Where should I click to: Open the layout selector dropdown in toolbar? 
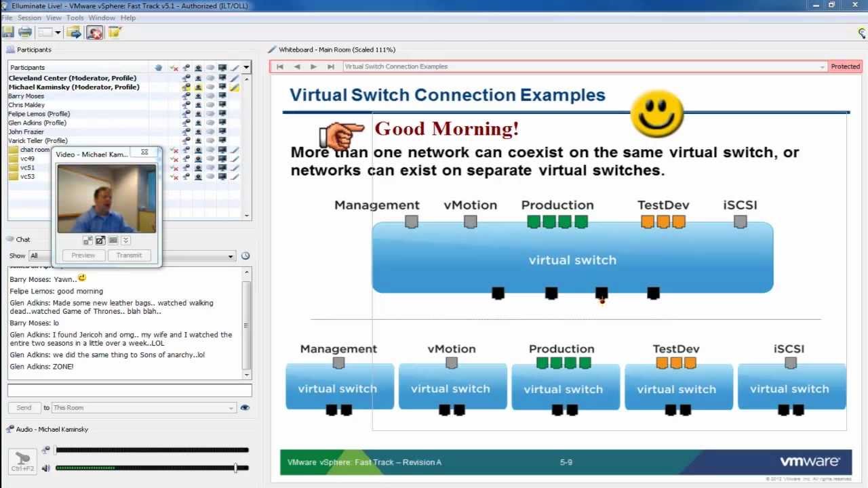[49, 32]
